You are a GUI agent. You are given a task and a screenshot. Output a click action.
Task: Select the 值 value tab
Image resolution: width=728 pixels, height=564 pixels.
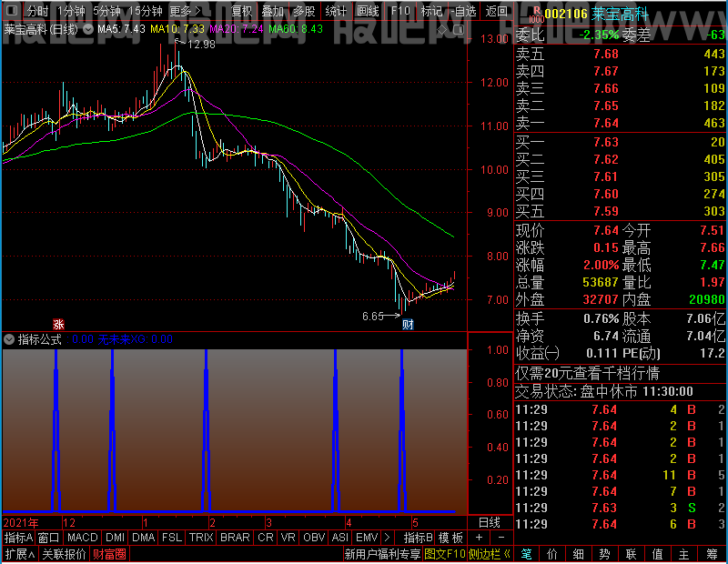[657, 554]
